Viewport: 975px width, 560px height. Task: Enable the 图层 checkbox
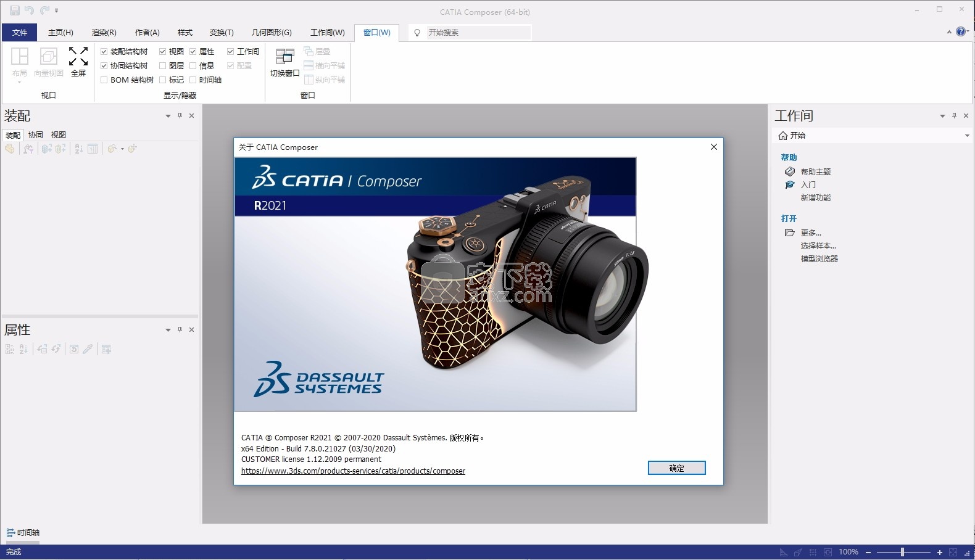[162, 65]
